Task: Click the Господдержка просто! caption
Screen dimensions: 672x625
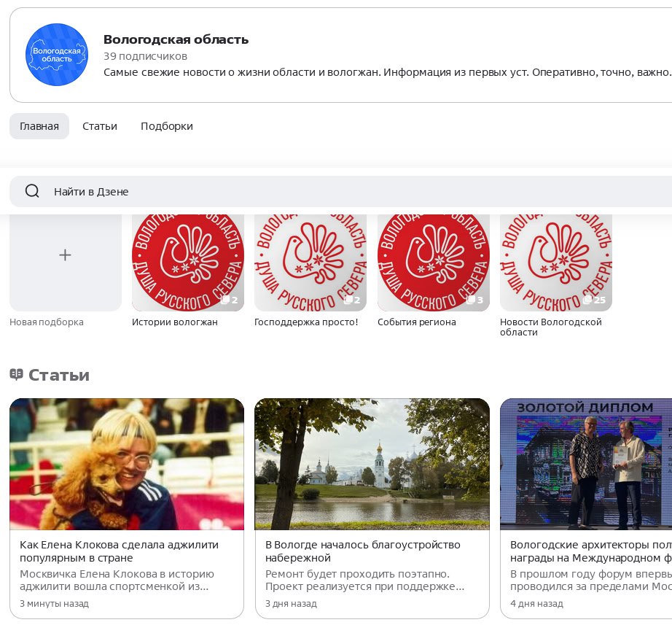Action: 306,322
